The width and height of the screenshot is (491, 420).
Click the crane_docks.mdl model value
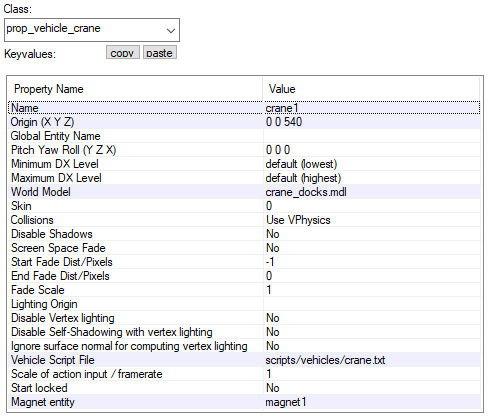click(306, 192)
